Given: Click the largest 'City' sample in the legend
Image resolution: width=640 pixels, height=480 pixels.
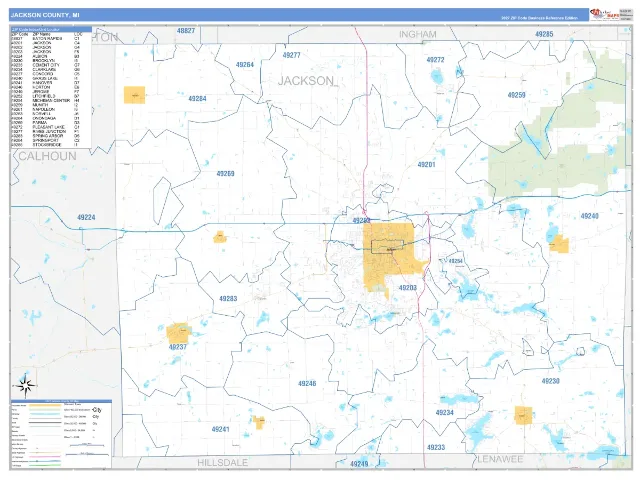Looking at the screenshot, I should coord(97,410).
